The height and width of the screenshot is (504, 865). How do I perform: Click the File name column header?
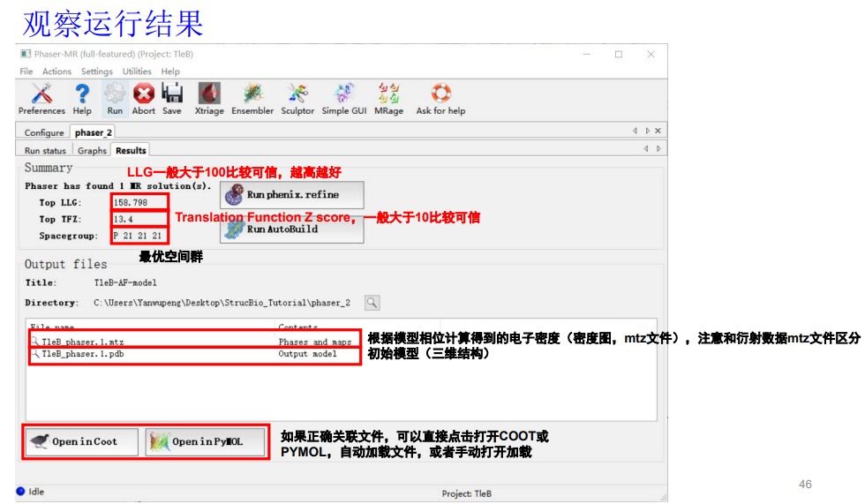click(52, 327)
